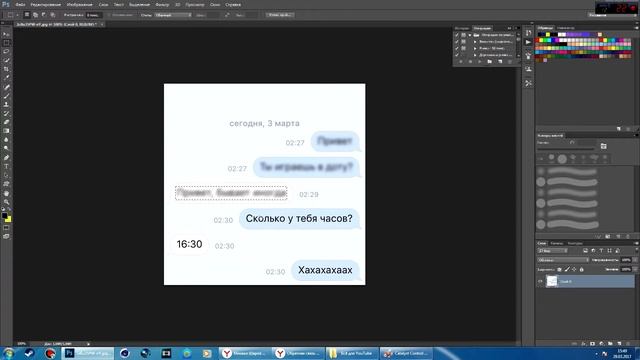Select the Crop tool
Image resolution: width=640 pixels, height=360 pixels.
click(6, 69)
